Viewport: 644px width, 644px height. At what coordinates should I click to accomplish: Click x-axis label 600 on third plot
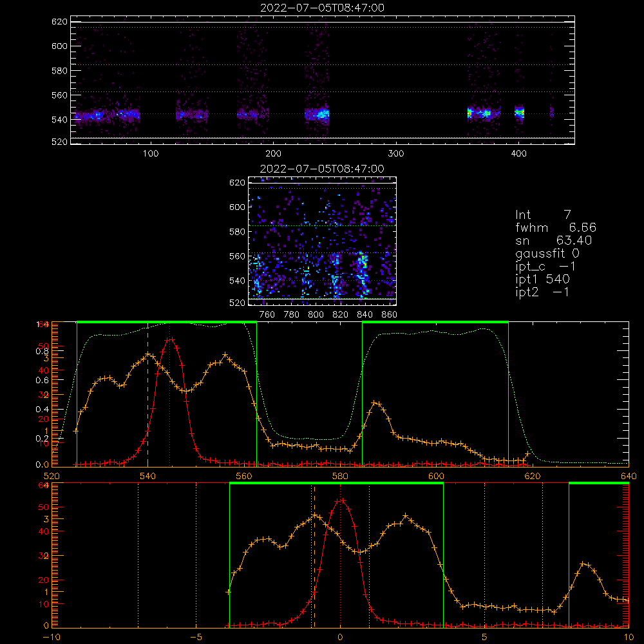pos(436,476)
